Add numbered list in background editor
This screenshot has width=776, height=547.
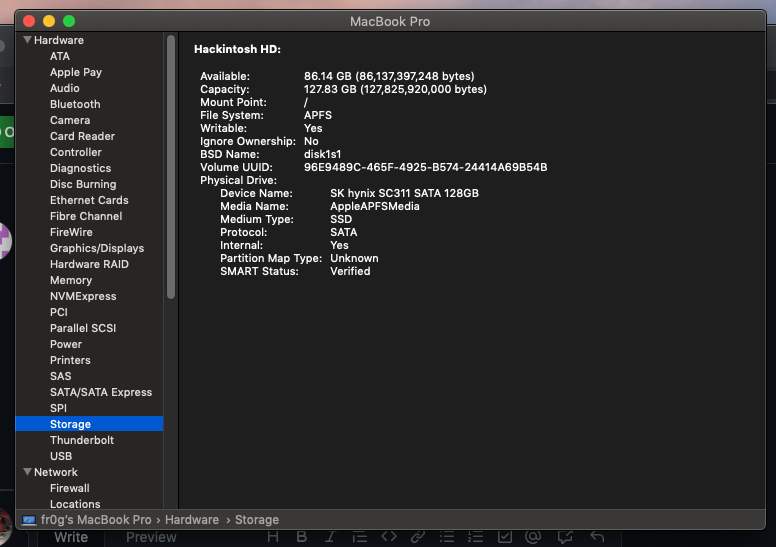(x=475, y=537)
